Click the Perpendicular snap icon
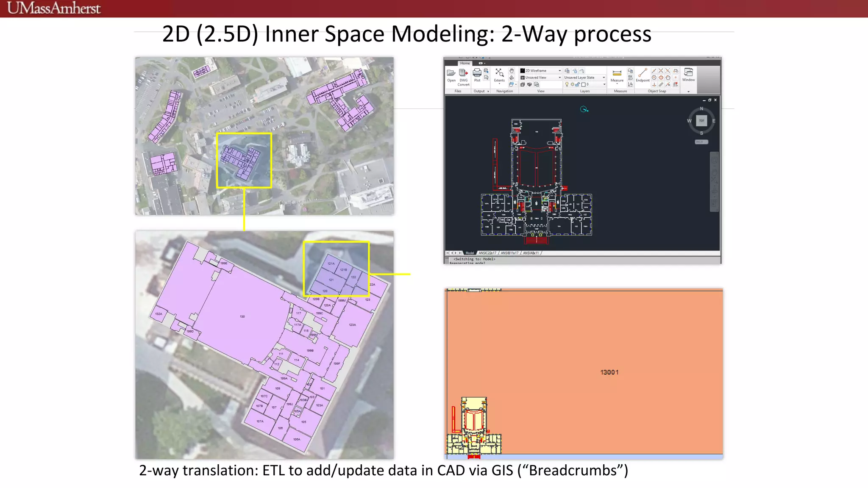The width and height of the screenshot is (868, 488). click(654, 84)
